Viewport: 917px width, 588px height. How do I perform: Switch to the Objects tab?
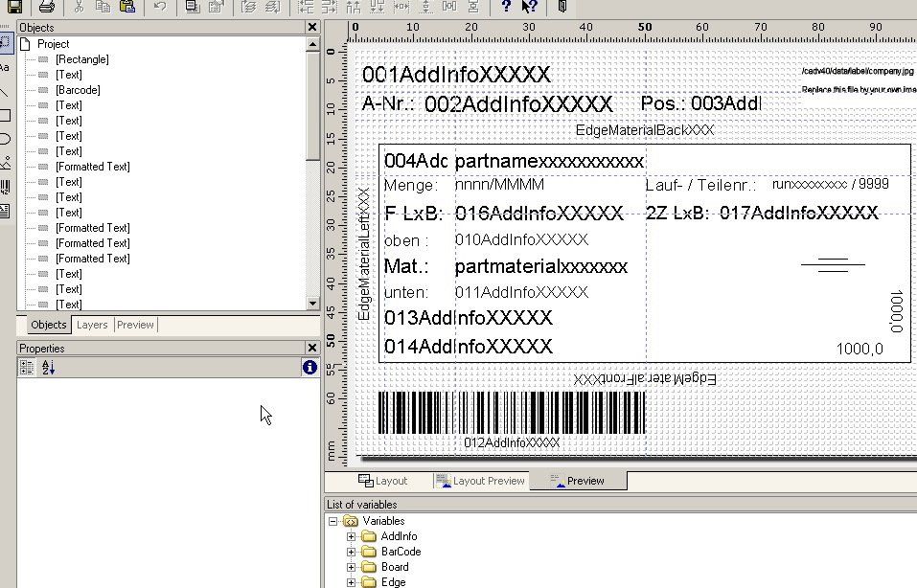[x=49, y=325]
